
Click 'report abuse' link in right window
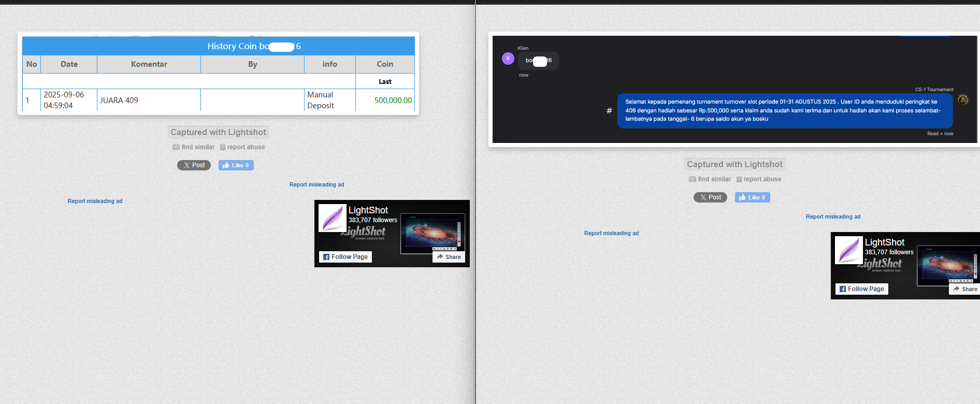click(x=762, y=179)
